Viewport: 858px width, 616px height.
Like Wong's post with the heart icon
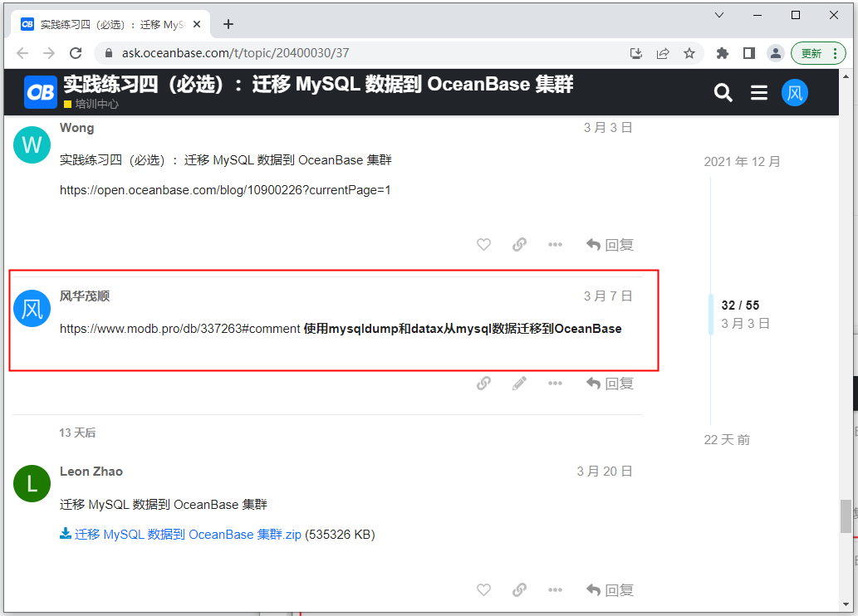pyautogui.click(x=483, y=244)
